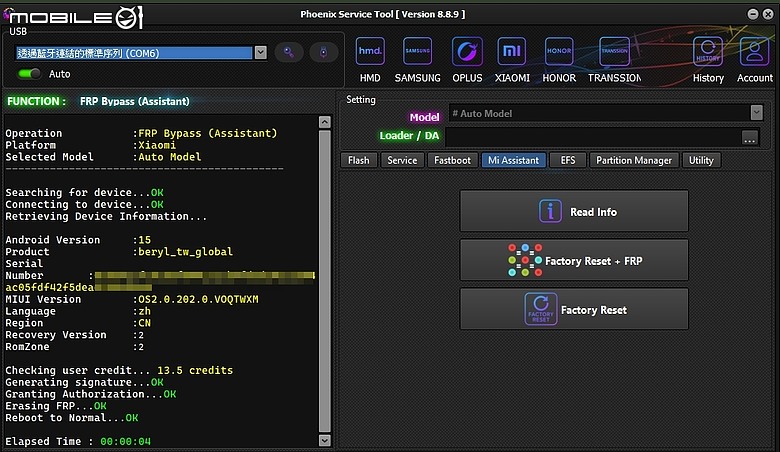Click the Mobile logo at top left

(73, 18)
